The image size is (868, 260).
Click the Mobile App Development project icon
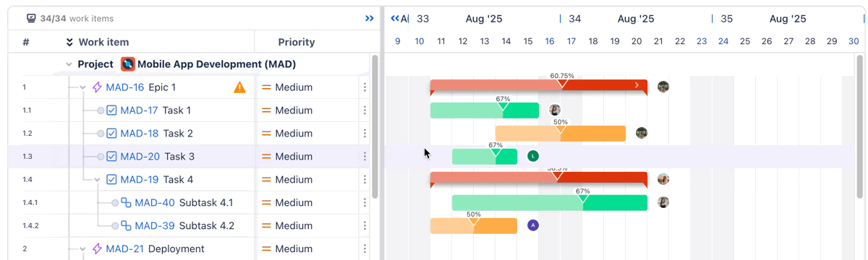(128, 64)
